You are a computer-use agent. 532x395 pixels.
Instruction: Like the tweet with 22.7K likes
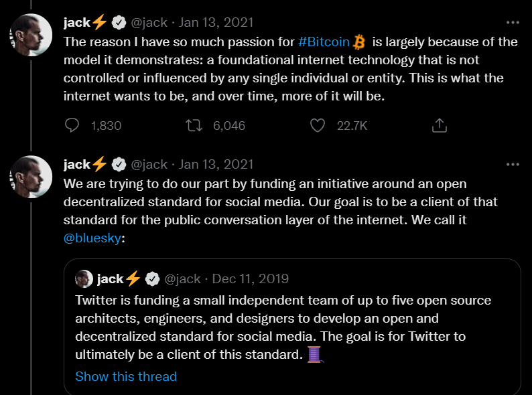pyautogui.click(x=318, y=125)
